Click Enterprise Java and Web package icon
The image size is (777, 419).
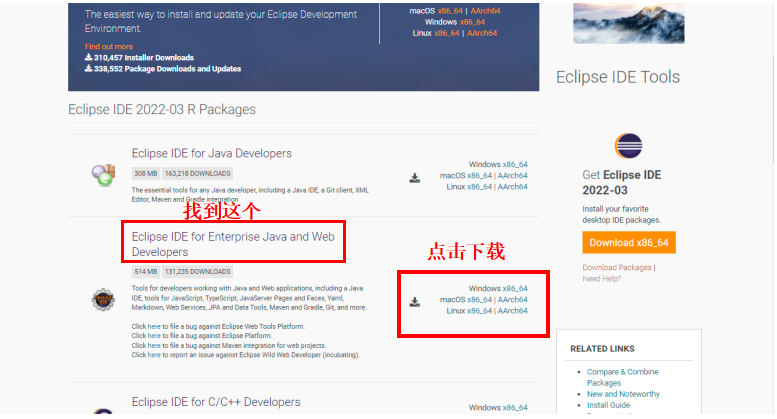point(103,300)
